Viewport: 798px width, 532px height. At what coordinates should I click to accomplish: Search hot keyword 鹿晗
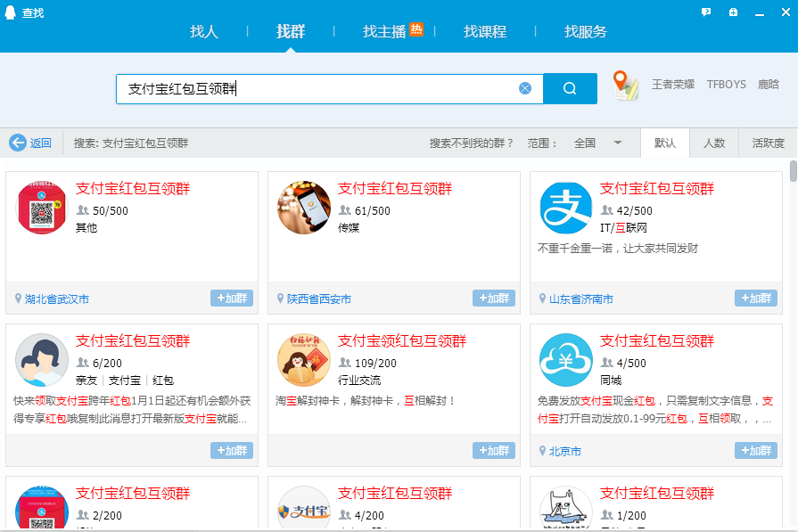point(768,85)
